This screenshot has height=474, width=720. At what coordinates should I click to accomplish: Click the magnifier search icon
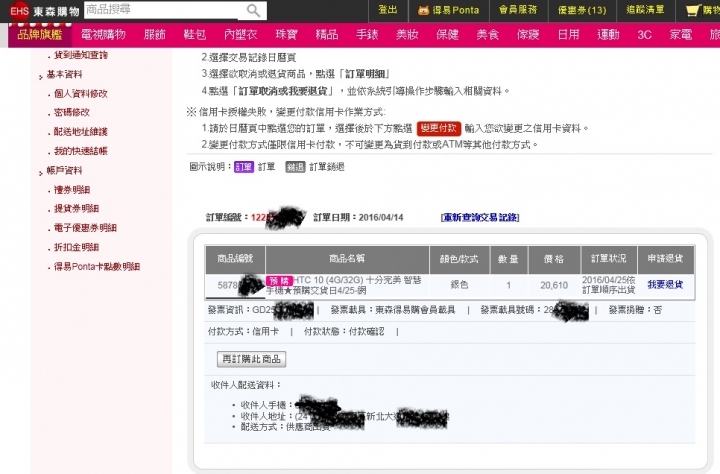[x=253, y=10]
